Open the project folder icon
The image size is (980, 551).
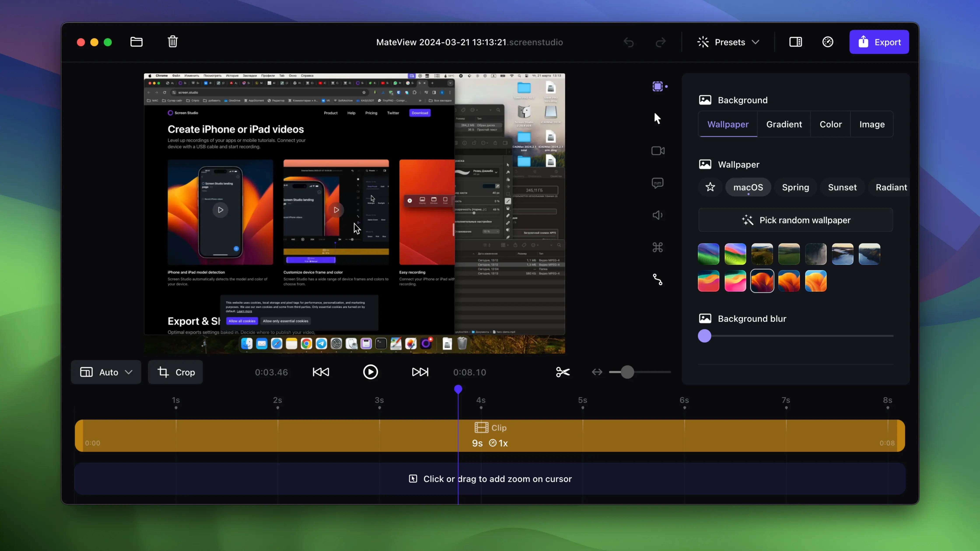coord(136,42)
